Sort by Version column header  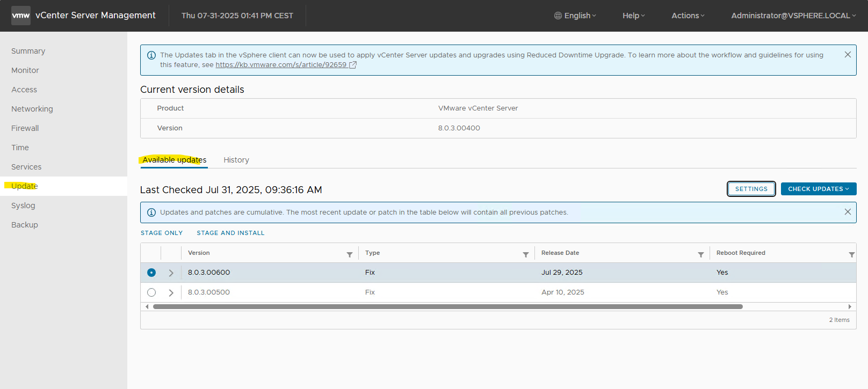199,253
